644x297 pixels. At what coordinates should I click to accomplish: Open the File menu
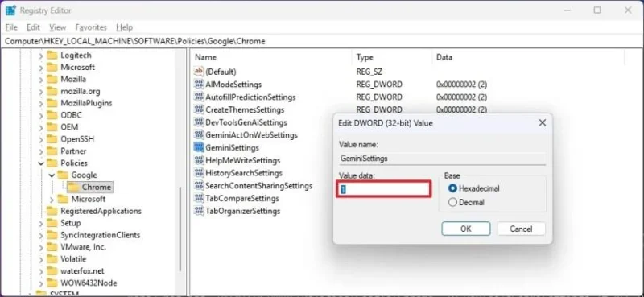pos(11,27)
